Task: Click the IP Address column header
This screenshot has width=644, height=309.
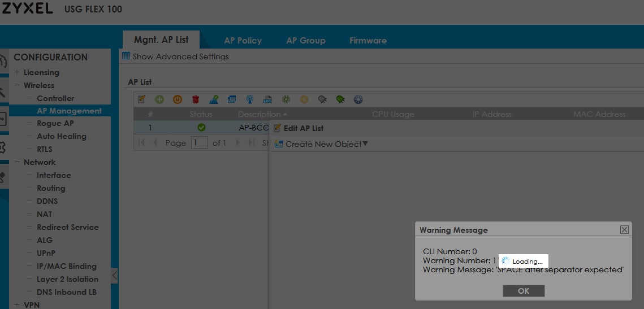Action: (492, 114)
